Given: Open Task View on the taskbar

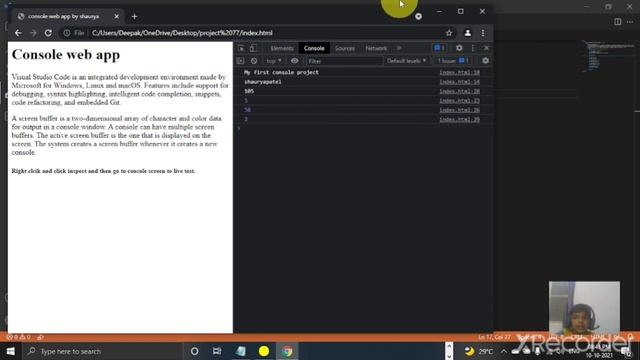Looking at the screenshot, I should (x=217, y=351).
